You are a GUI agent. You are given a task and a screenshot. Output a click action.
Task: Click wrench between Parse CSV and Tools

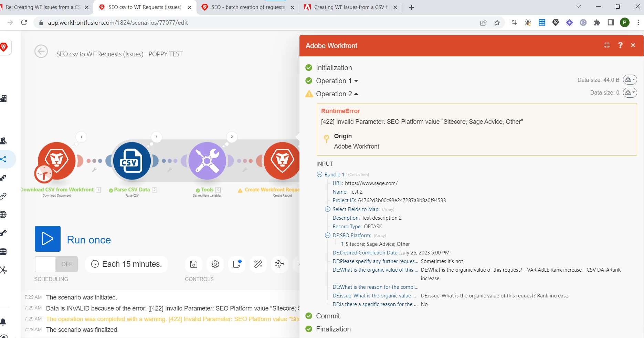[170, 170]
